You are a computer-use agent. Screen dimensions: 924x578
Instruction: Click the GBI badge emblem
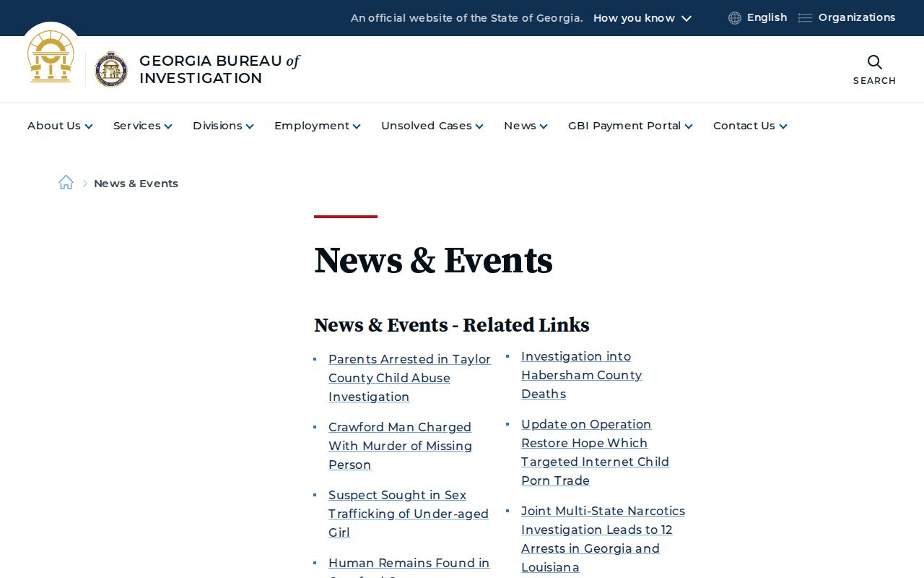tap(111, 69)
